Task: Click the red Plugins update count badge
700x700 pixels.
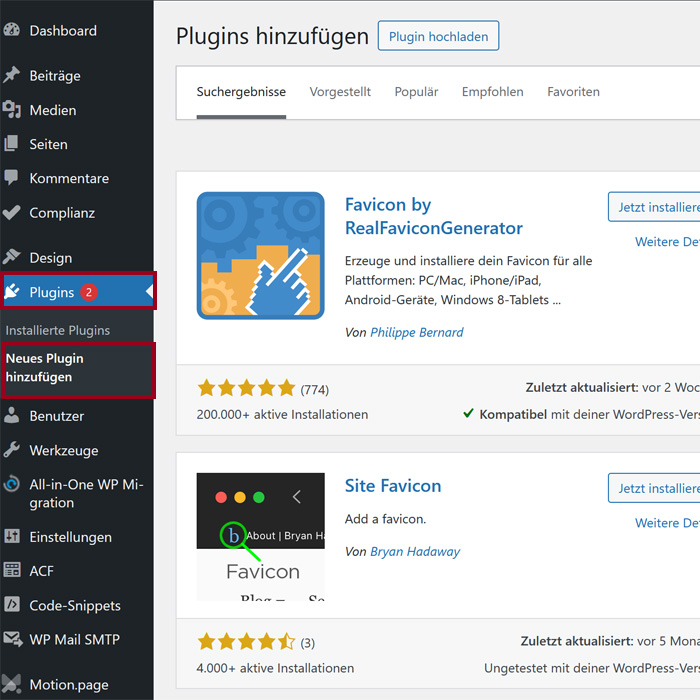Action: tap(89, 292)
